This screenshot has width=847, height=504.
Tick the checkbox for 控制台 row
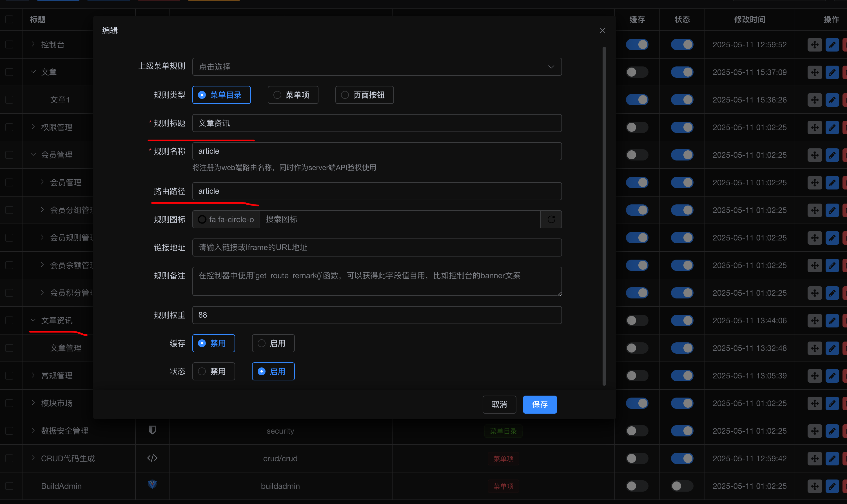pos(10,44)
